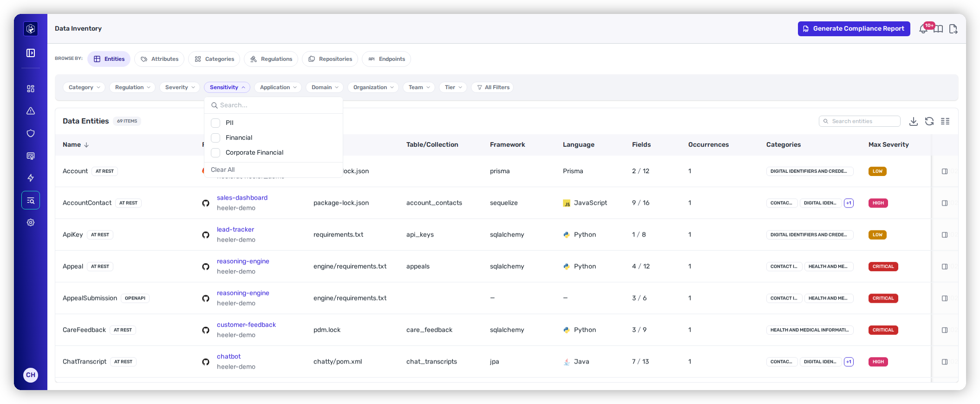Click the Search entities field
Screen dimensions: 980x404
pos(860,121)
